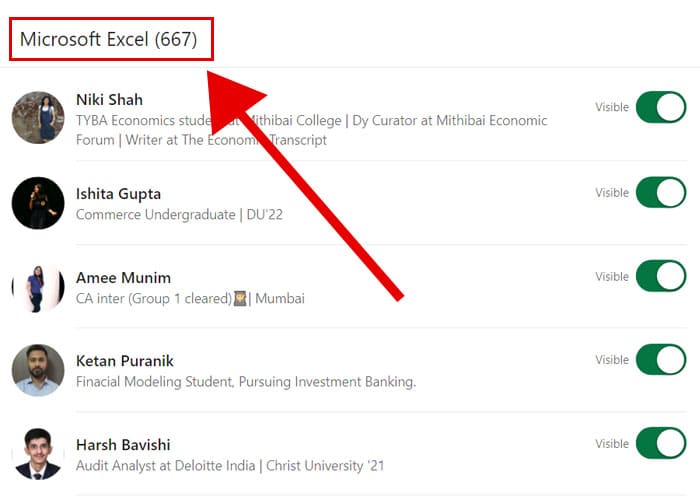Open Ketan Puranik's name link
The image size is (700, 500).
coord(124,360)
